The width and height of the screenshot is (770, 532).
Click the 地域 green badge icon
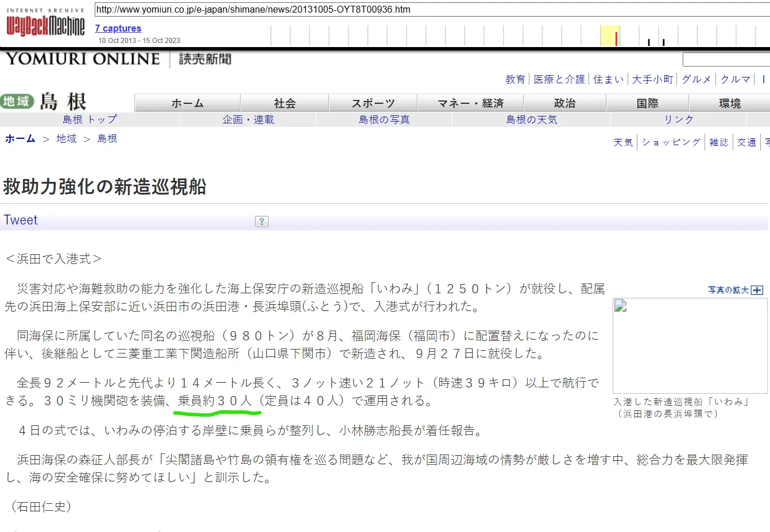point(17,102)
